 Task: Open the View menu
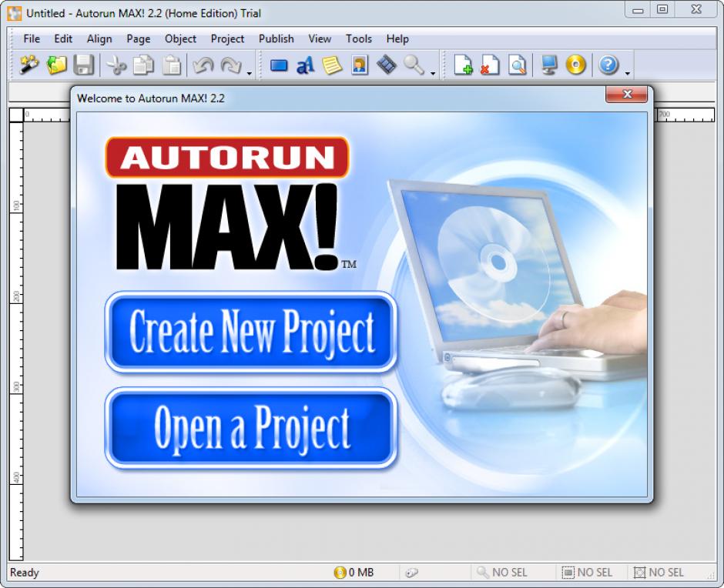click(320, 38)
